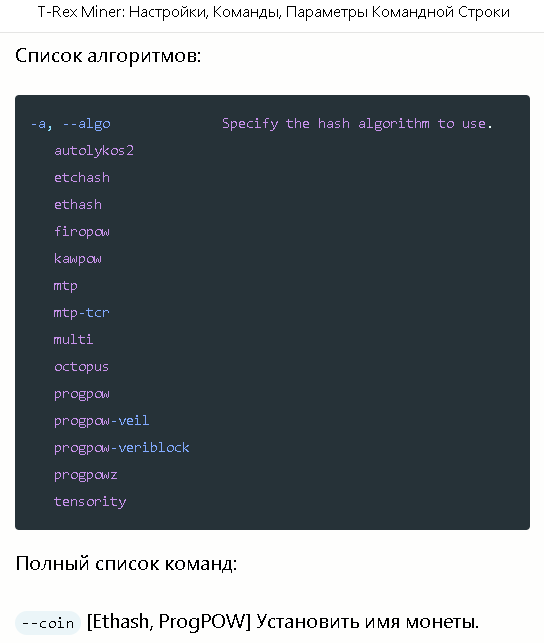Screen dimensions: 544x643
Task: Select the ethash algorithm entry
Action: [x=78, y=205]
